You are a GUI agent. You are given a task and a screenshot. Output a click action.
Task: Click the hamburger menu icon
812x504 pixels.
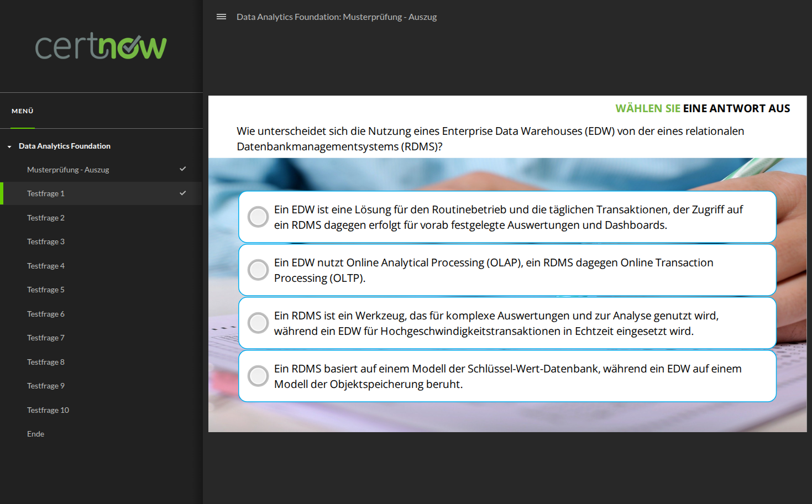click(221, 17)
